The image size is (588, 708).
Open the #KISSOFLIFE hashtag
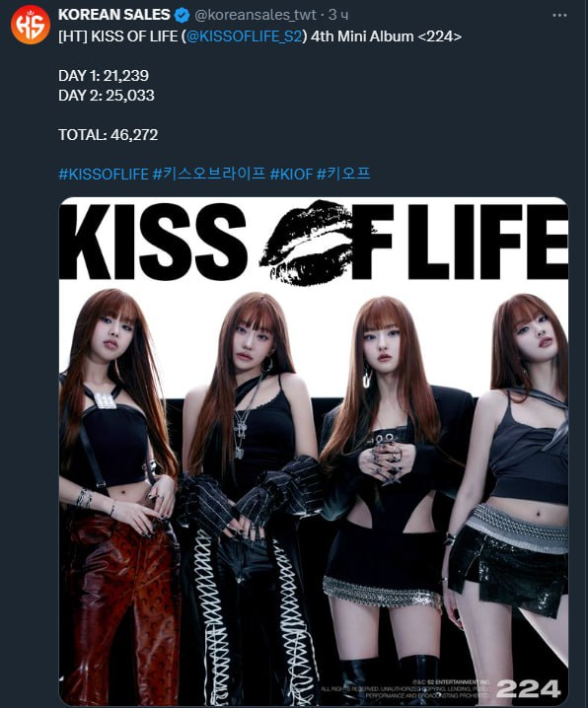[104, 174]
